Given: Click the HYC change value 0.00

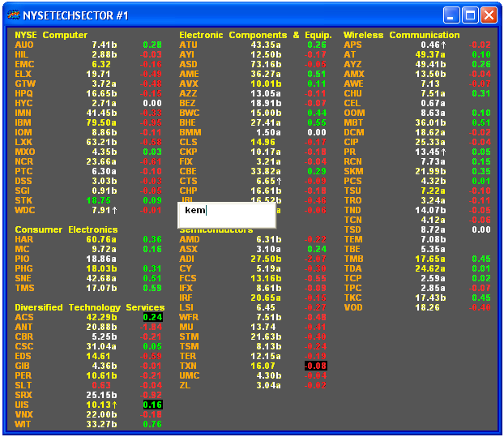Looking at the screenshot, I should point(152,103).
